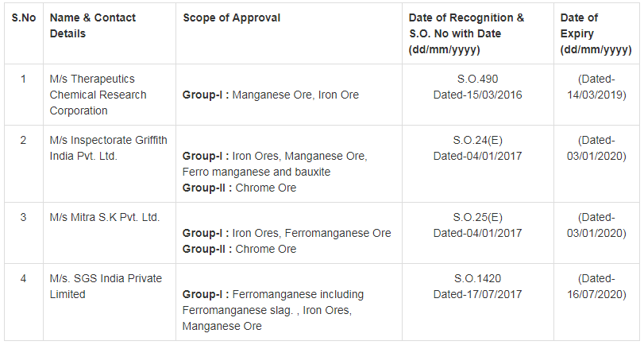This screenshot has width=644, height=345.
Task: Click the S.O.490 recognition cell
Action: (x=477, y=87)
